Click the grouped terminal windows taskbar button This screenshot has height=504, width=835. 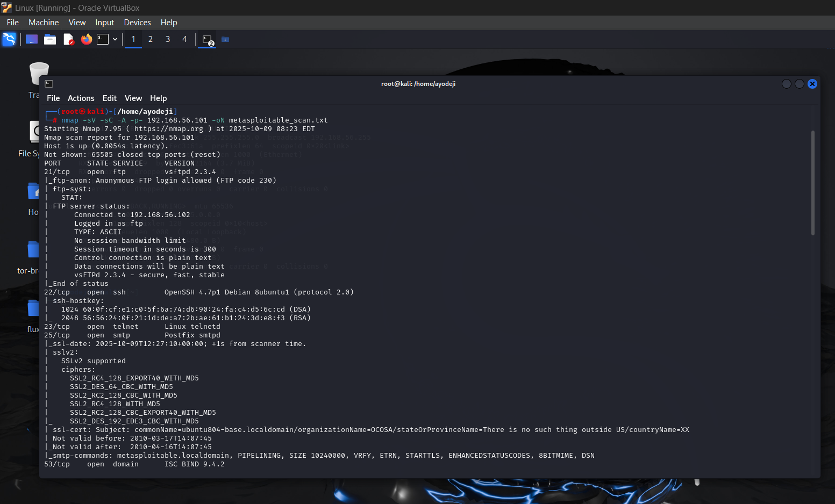pyautogui.click(x=208, y=40)
